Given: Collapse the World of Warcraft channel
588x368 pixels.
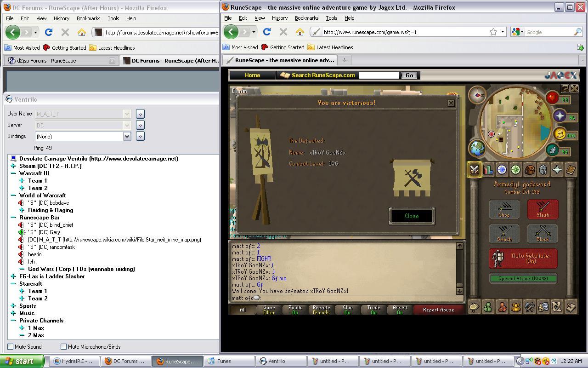Looking at the screenshot, I should (13, 195).
